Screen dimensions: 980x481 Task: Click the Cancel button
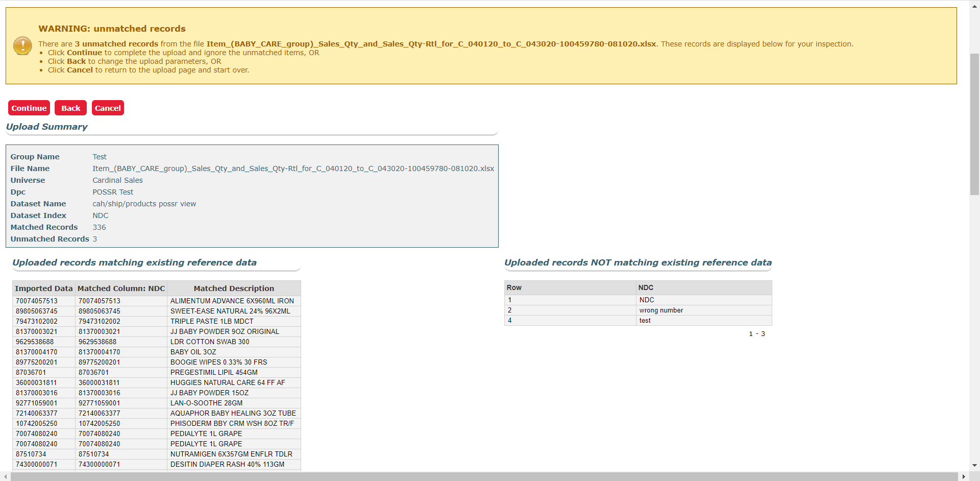click(x=108, y=108)
